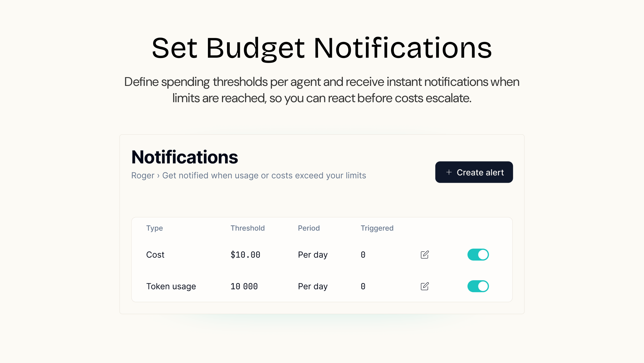The image size is (644, 363).
Task: Open the Threshold column header
Action: pyautogui.click(x=248, y=228)
